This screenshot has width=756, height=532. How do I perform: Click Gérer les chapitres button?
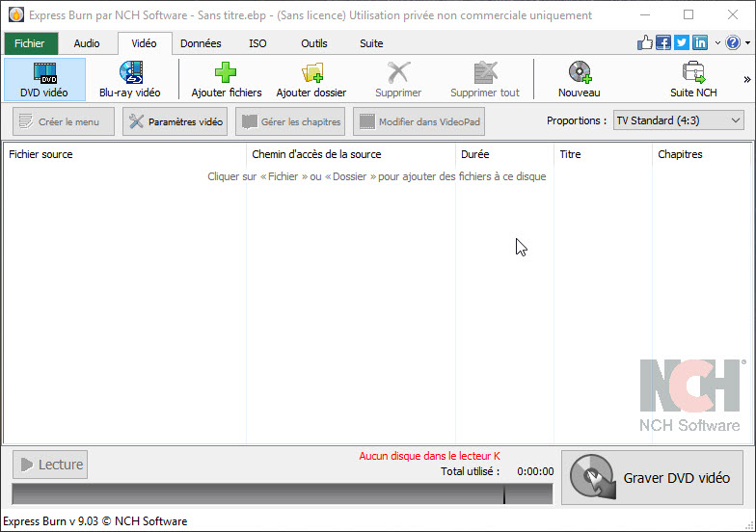[290, 121]
